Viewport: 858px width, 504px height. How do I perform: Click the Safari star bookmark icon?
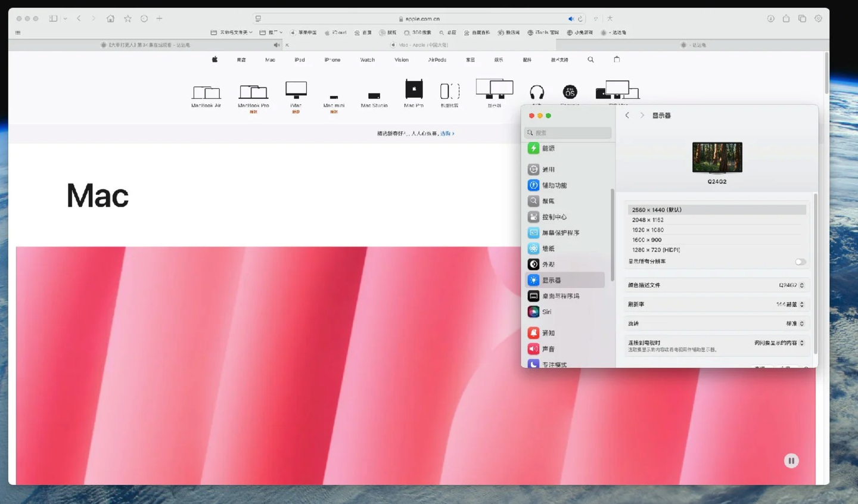point(128,18)
